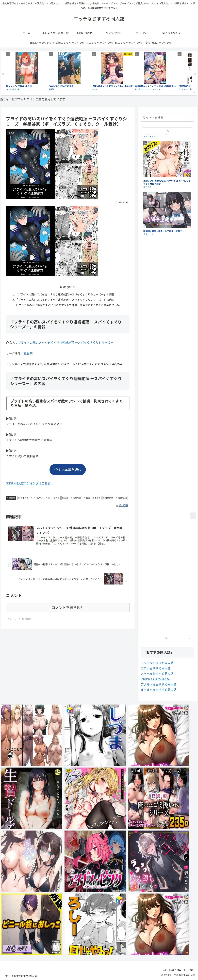
Task: Open the 同人誌ランキングはこちら link
Action: 30,483
